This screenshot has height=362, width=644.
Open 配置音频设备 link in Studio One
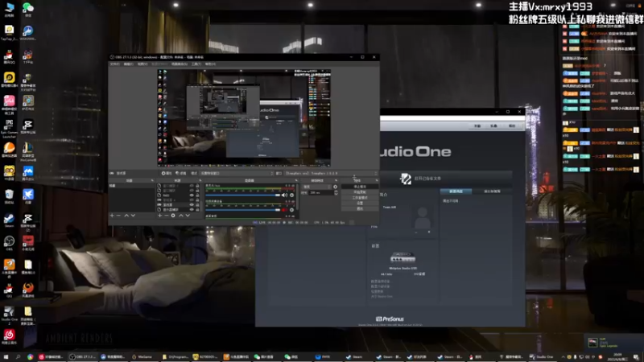coord(380,282)
